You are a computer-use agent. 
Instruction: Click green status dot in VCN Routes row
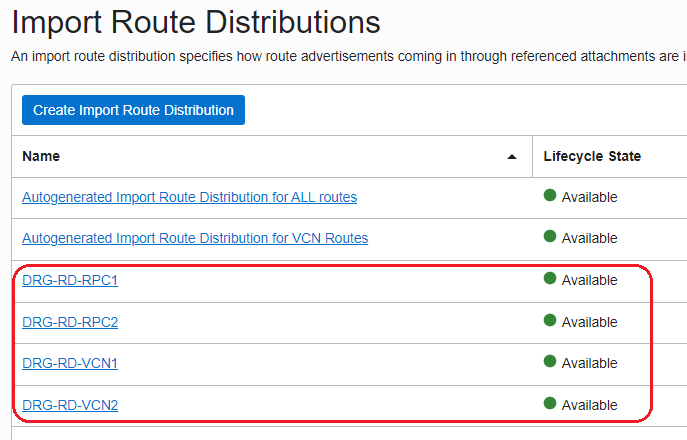(550, 237)
